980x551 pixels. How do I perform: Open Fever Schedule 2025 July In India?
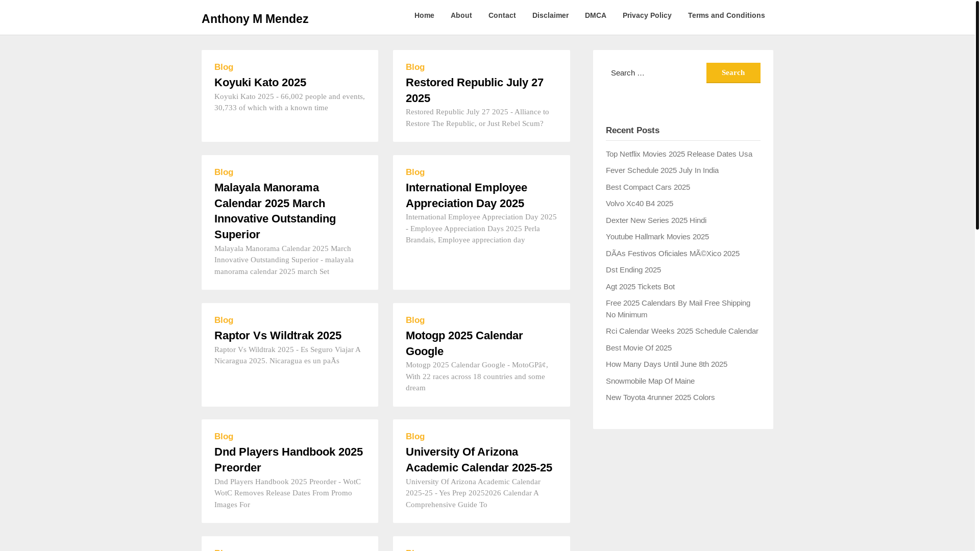(662, 170)
